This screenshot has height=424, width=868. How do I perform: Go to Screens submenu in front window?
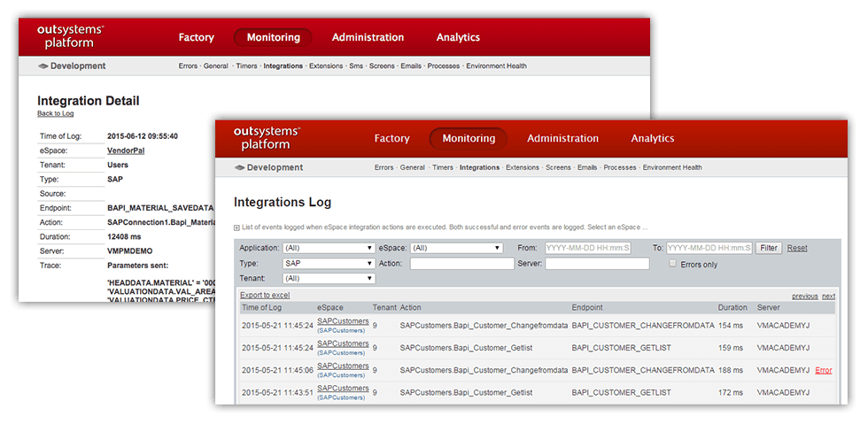click(x=558, y=167)
